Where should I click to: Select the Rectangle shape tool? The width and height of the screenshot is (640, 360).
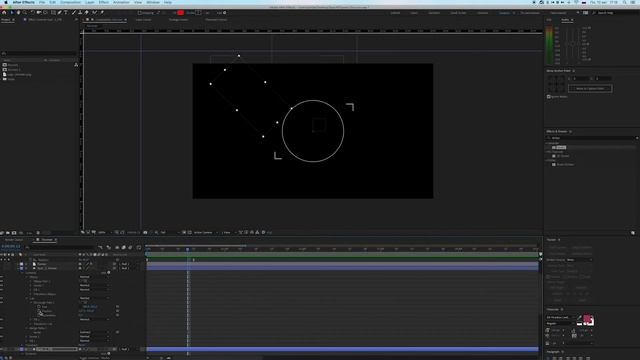(x=53, y=13)
